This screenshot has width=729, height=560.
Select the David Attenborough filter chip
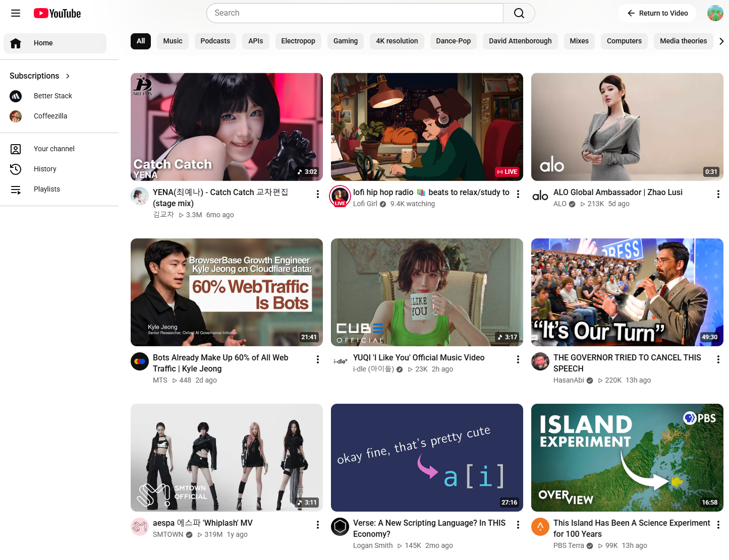point(520,41)
